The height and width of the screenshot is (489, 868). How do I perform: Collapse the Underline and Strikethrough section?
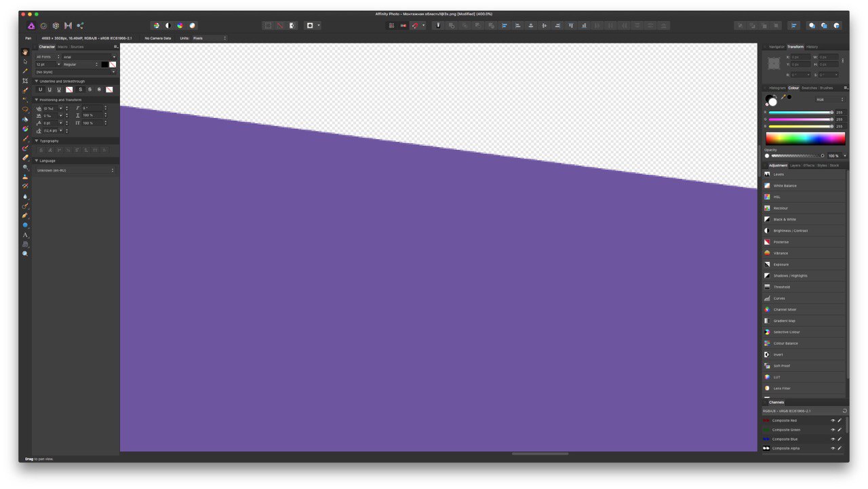click(37, 81)
